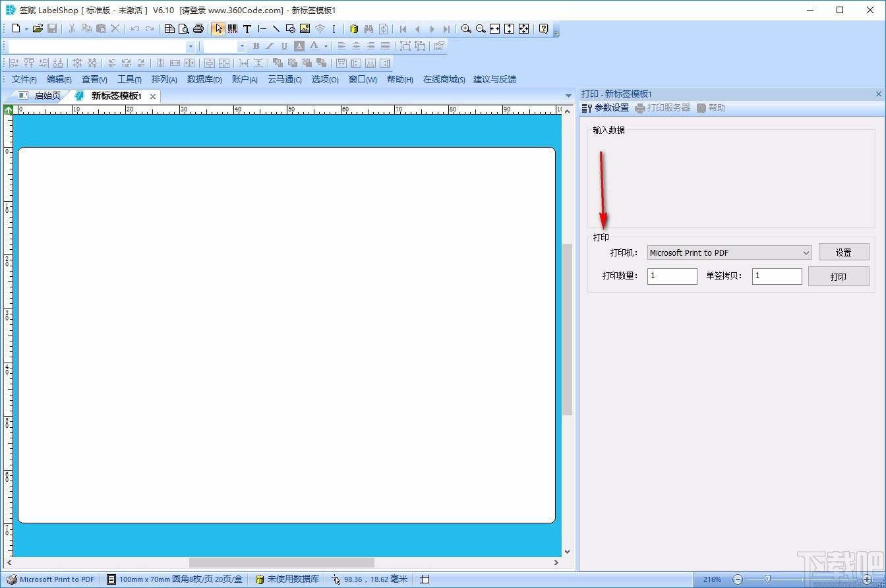Toggle italic formatting
This screenshot has height=588, width=886.
click(x=270, y=46)
